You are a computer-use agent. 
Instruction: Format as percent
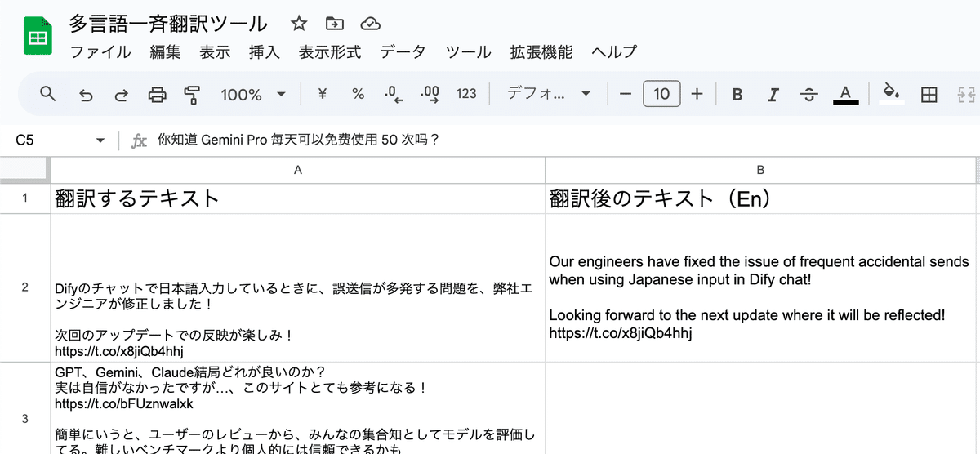[358, 94]
